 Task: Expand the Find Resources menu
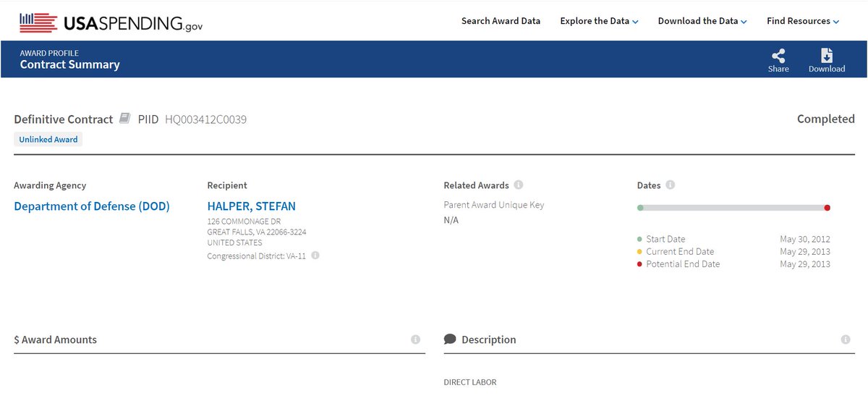coord(803,21)
